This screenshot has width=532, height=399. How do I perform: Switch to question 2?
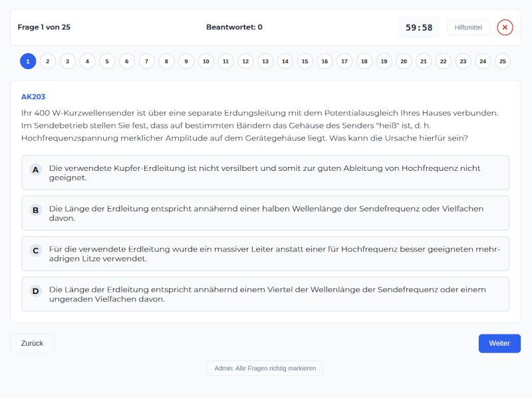click(47, 61)
